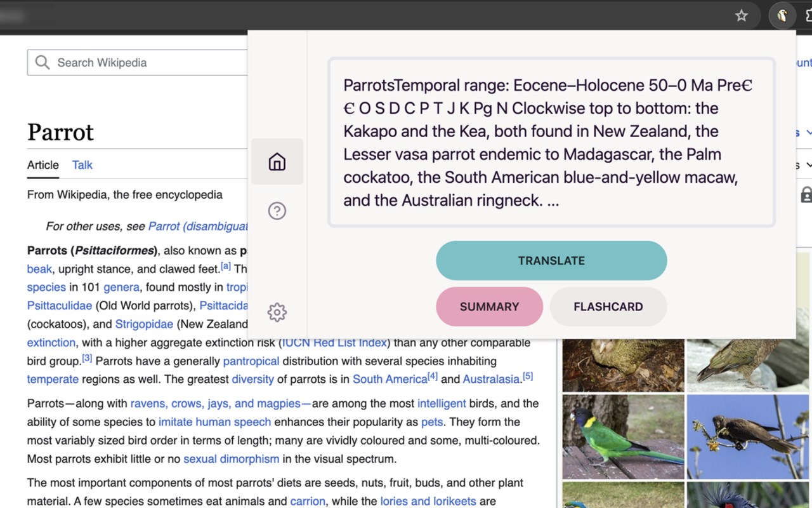Open the sexual dimorphism link
The height and width of the screenshot is (508, 812).
coord(232,458)
